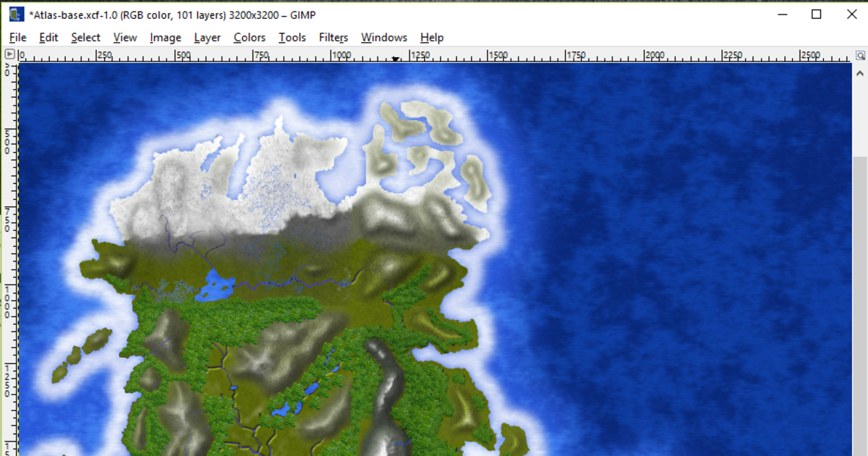Image resolution: width=868 pixels, height=456 pixels.
Task: Open the Edit menu
Action: click(48, 37)
